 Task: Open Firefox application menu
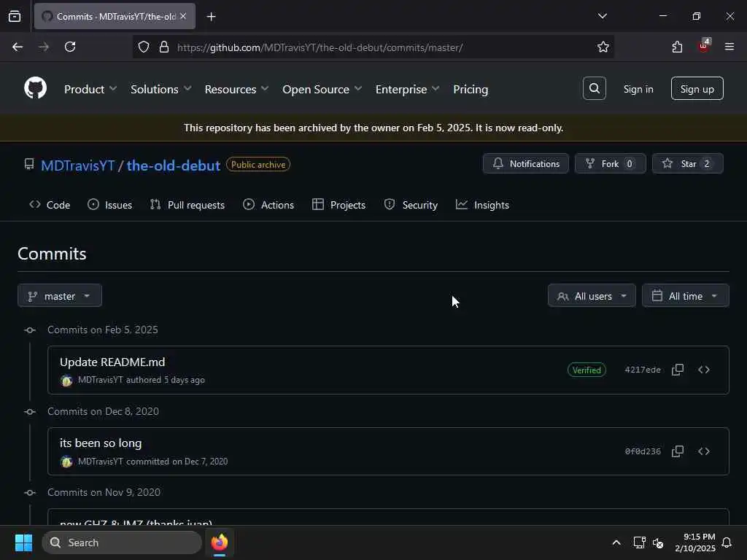(729, 47)
